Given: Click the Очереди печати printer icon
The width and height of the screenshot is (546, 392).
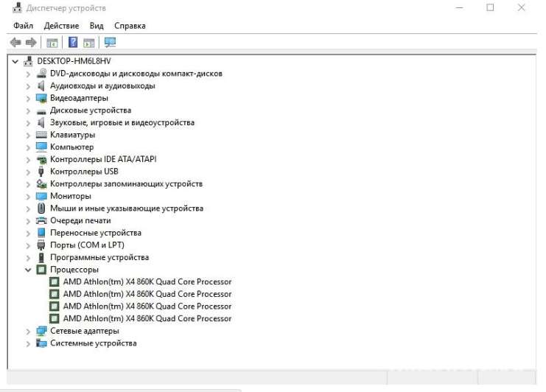Looking at the screenshot, I should (x=41, y=221).
